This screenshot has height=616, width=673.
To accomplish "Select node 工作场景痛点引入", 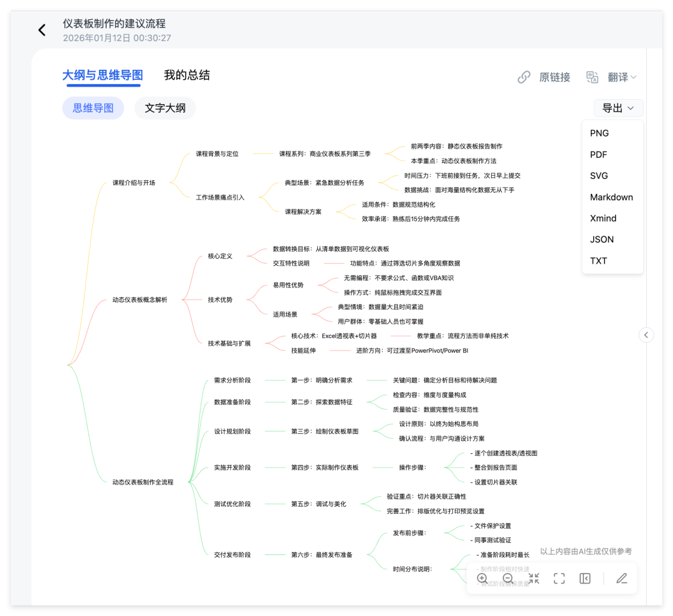I will (220, 198).
